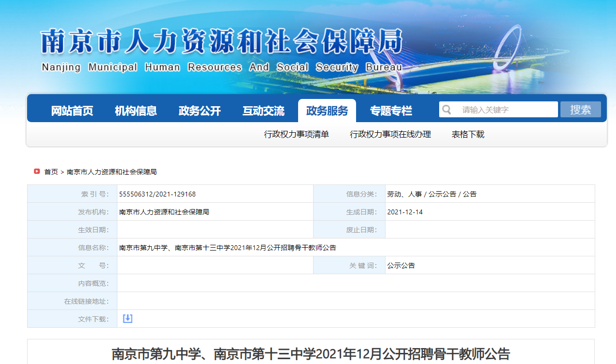Click the 南京市人力资源和社会保障局 breadcrumb link

[x=112, y=172]
